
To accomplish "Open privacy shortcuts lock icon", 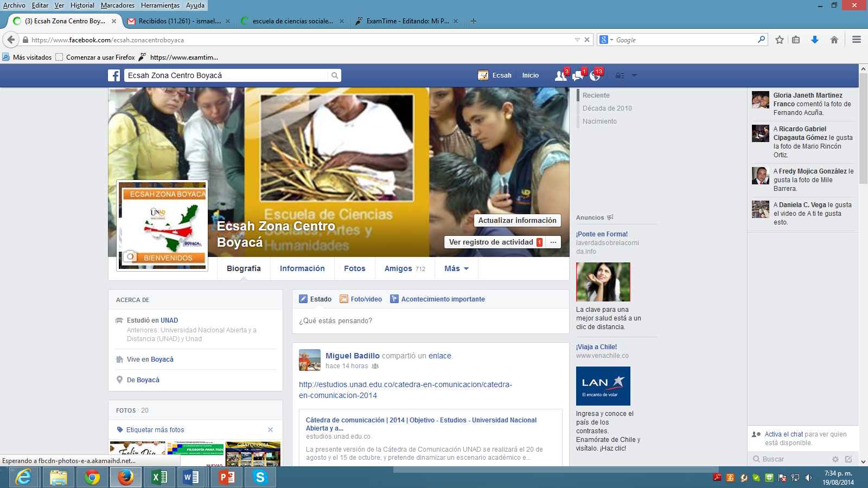I will tap(620, 76).
